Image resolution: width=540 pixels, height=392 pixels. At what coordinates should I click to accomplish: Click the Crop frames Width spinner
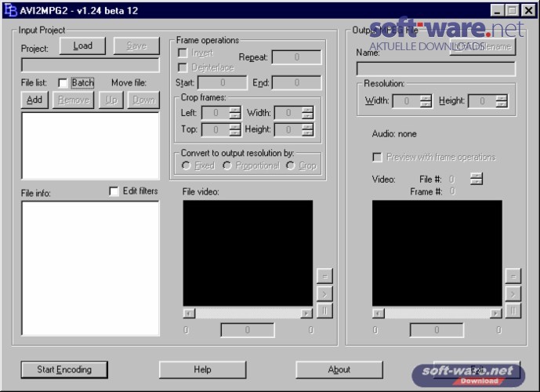307,113
